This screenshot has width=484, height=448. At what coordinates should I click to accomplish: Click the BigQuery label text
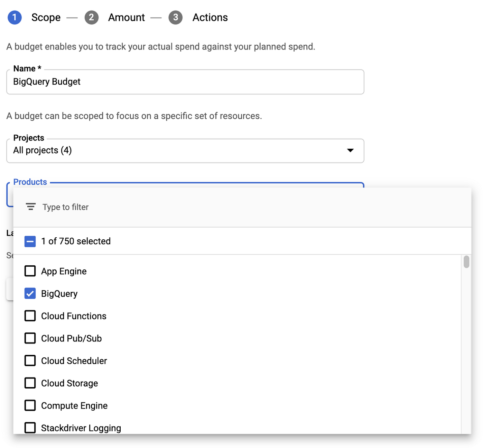(59, 294)
